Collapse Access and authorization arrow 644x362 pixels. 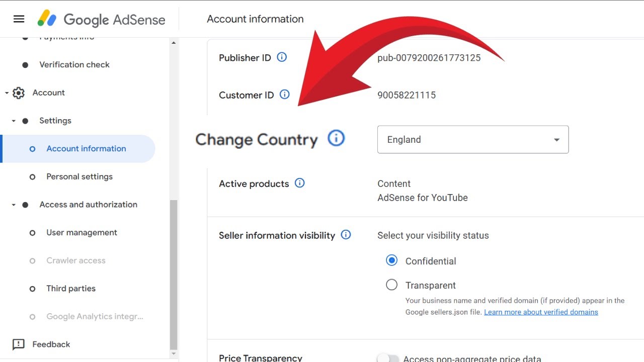coord(14,205)
